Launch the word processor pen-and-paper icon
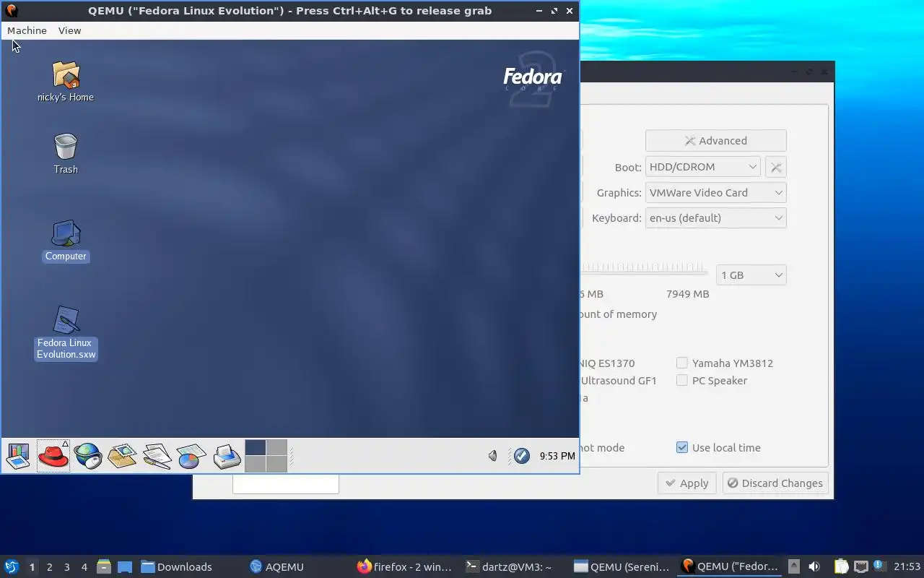 (x=157, y=456)
